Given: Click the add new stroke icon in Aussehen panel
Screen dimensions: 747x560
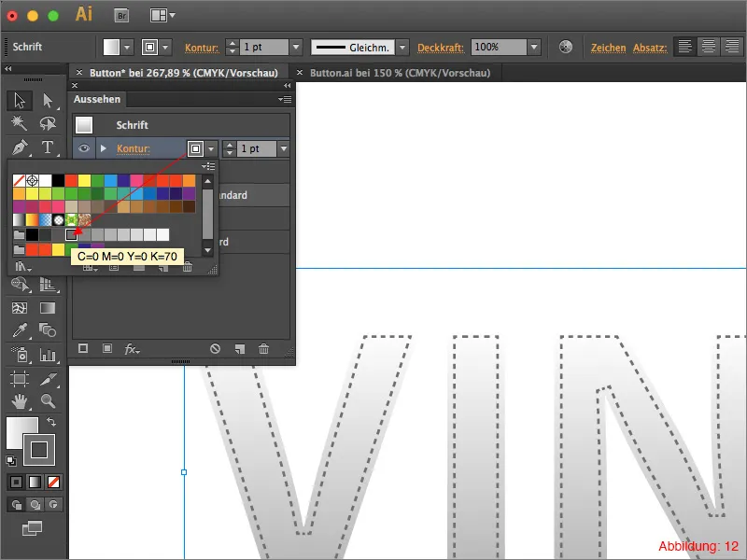Looking at the screenshot, I should pos(83,348).
